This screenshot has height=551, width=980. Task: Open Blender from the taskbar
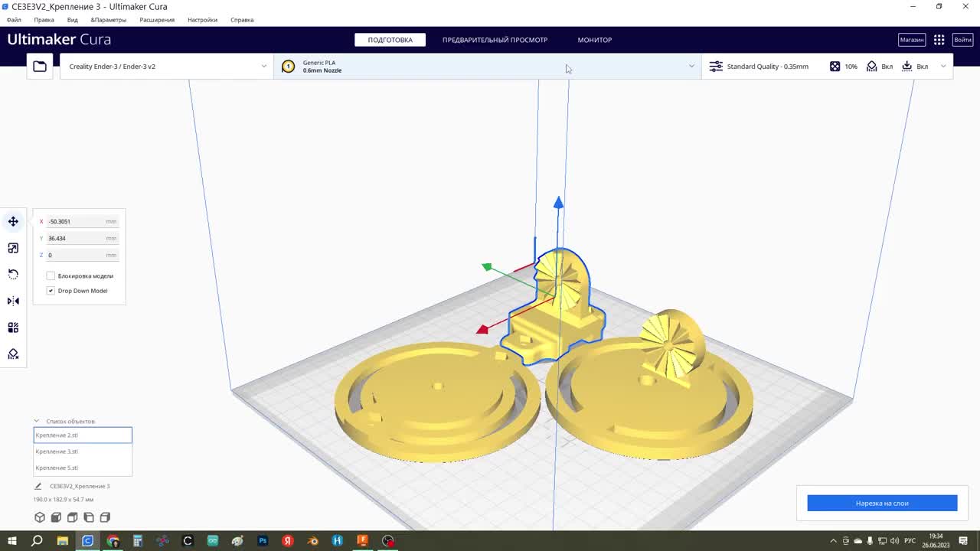point(312,540)
